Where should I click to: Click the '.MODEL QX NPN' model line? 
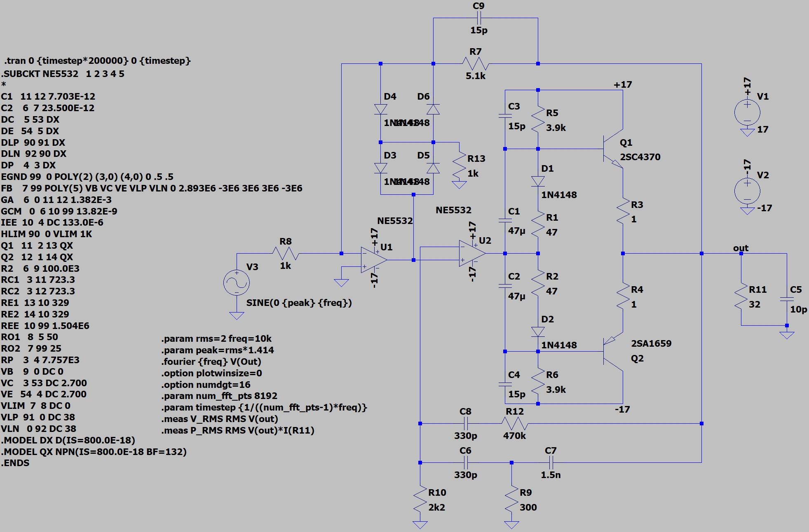(x=94, y=452)
